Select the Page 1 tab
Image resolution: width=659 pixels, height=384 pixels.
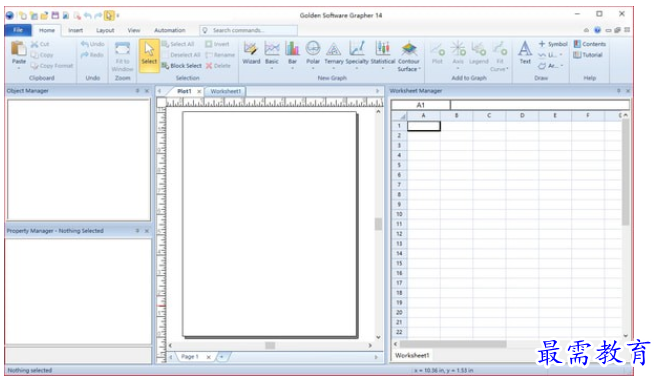coord(190,357)
